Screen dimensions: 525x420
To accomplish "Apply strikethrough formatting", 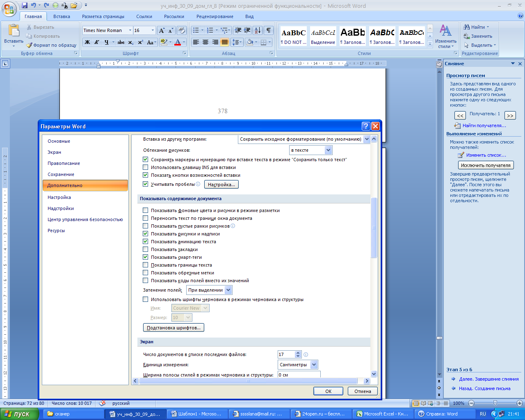I will (121, 42).
